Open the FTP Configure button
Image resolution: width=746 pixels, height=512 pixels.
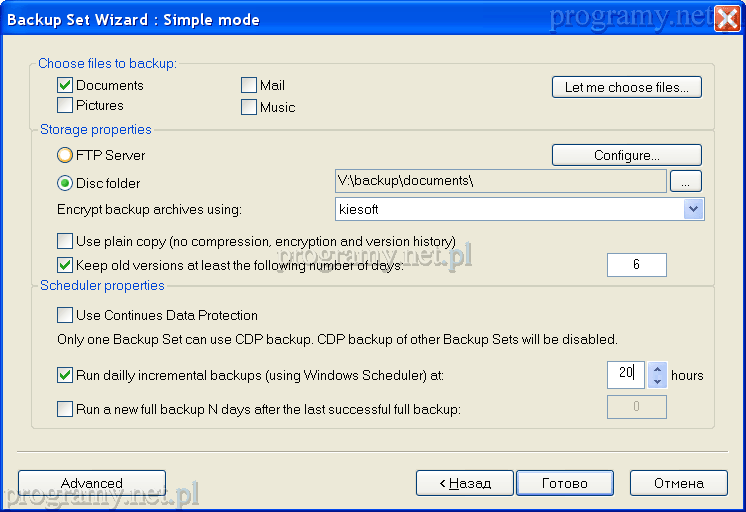tap(626, 155)
